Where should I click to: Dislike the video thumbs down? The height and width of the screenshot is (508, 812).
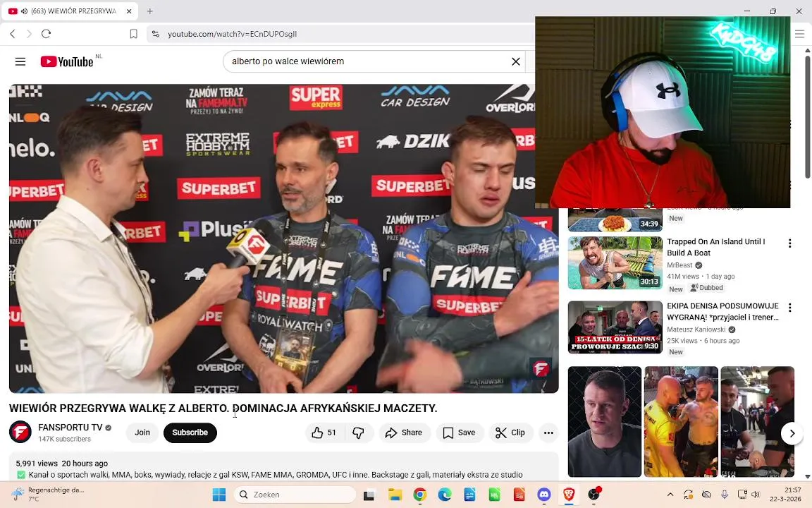tap(358, 433)
